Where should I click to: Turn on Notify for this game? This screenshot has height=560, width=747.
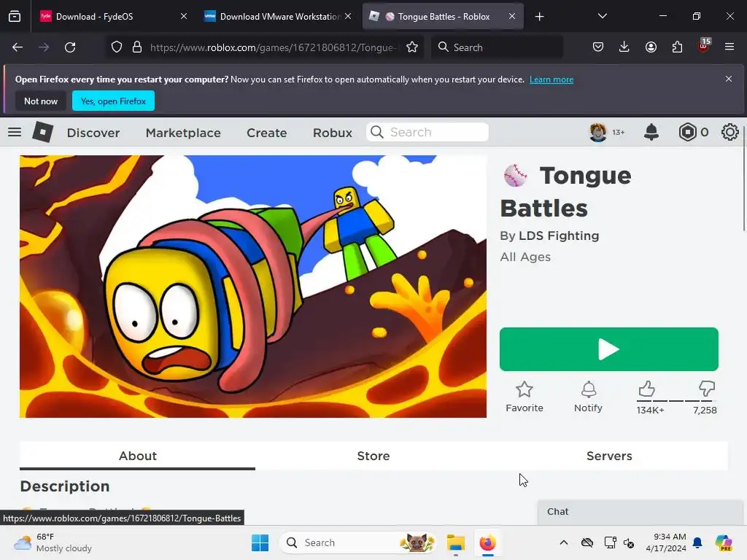click(x=589, y=397)
